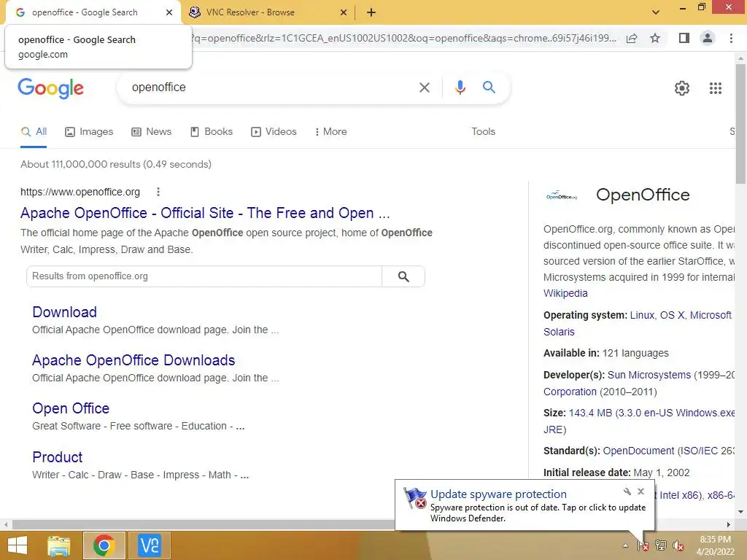
Task: Click the Chrome address bar URL
Action: 403,38
